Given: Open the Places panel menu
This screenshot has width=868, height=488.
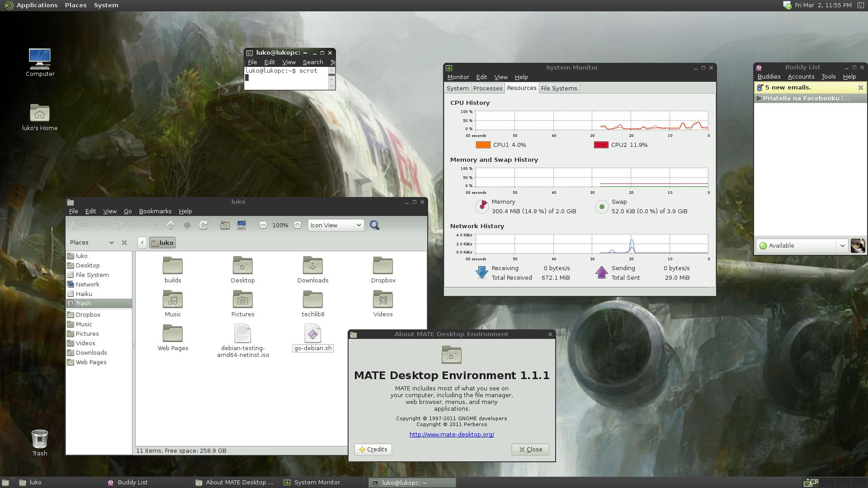Looking at the screenshot, I should 75,5.
